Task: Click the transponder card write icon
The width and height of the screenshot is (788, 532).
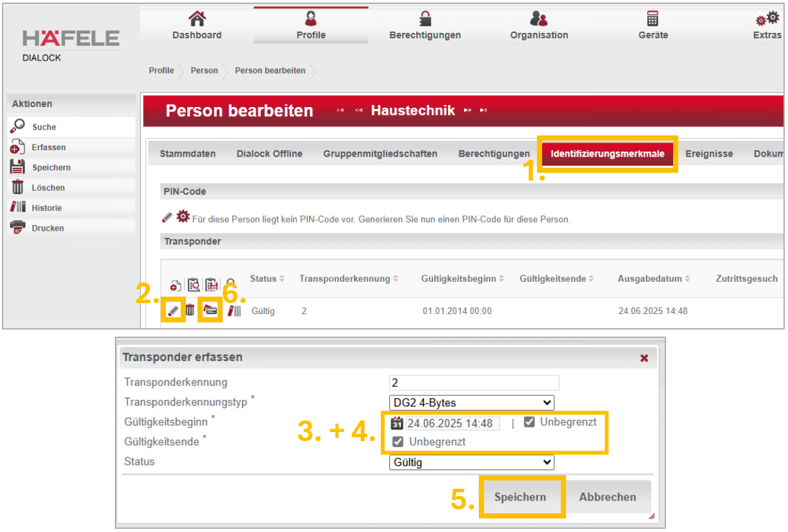Action: click(210, 311)
